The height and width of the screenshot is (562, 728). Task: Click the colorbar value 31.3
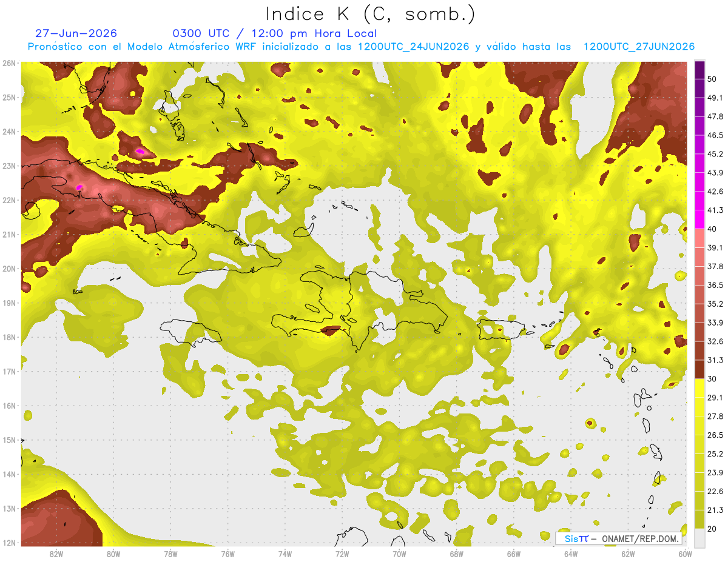(715, 360)
